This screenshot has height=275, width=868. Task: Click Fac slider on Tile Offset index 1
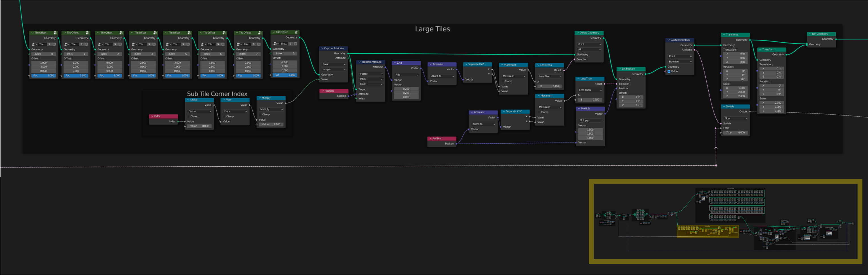(x=76, y=75)
